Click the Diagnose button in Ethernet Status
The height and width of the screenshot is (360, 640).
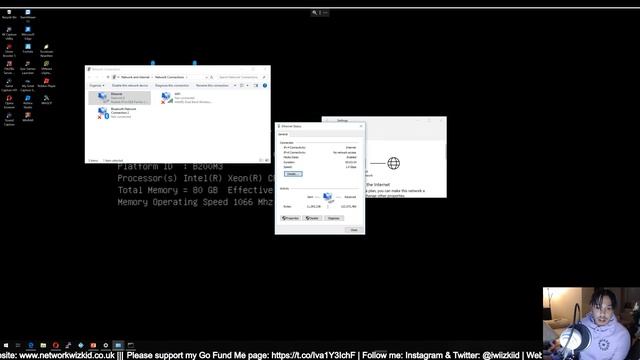pos(333,218)
